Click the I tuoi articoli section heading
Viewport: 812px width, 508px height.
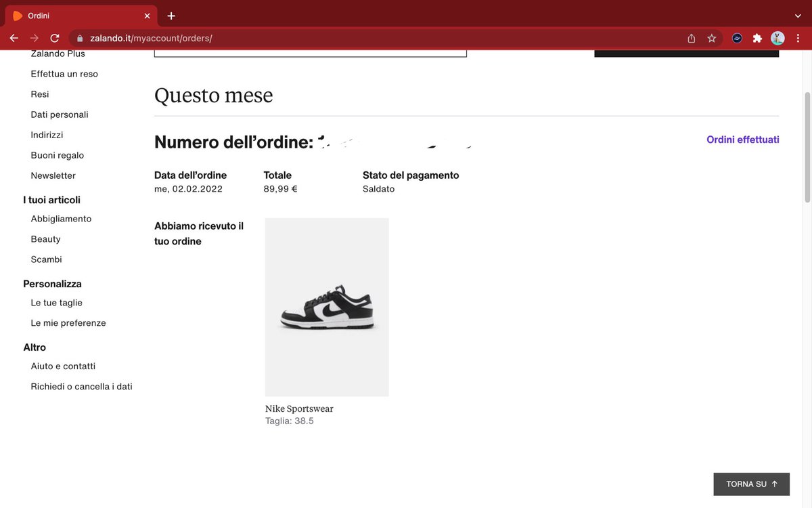(x=52, y=200)
